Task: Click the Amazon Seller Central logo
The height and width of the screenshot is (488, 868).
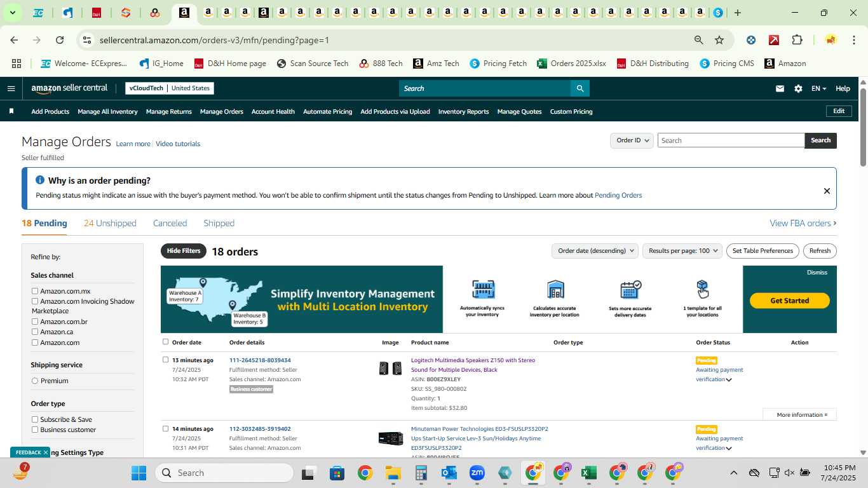Action: [x=69, y=88]
